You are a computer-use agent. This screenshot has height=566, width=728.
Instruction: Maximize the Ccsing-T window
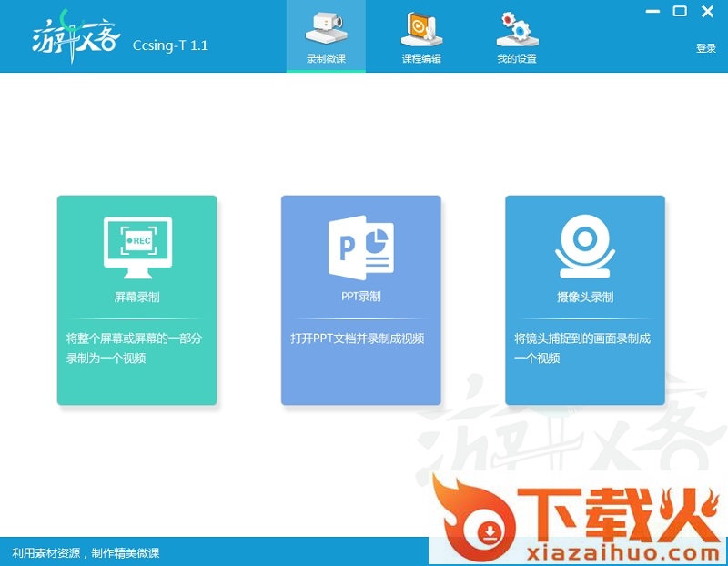click(x=680, y=11)
